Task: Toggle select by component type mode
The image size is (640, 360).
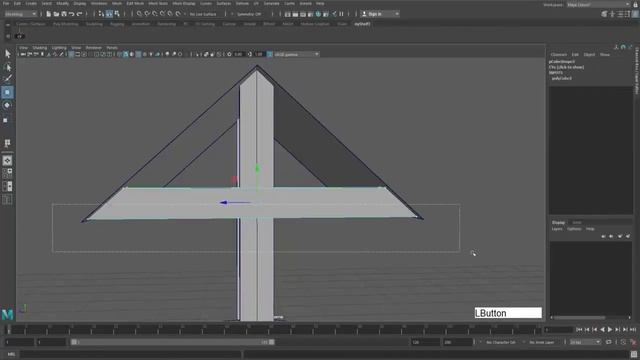Action: (x=117, y=14)
